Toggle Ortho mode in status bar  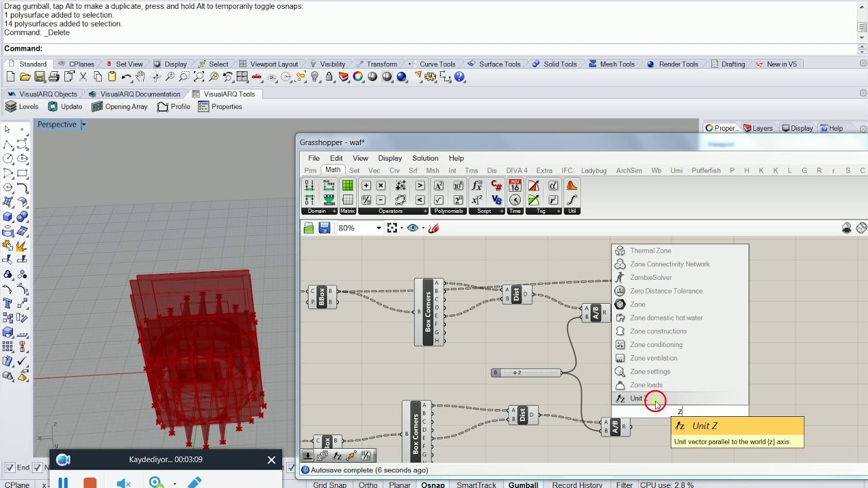[368, 485]
